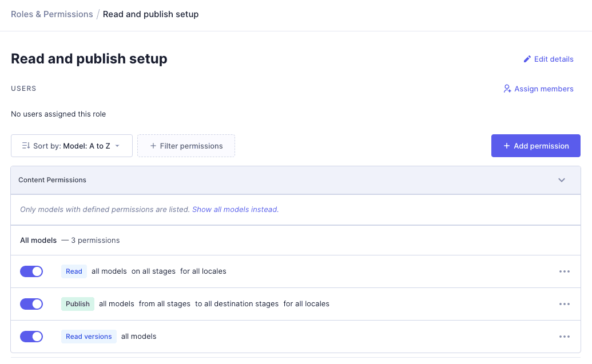Viewport: 592px width, 364px height.
Task: Open the Filter permissions panel
Action: click(x=186, y=146)
